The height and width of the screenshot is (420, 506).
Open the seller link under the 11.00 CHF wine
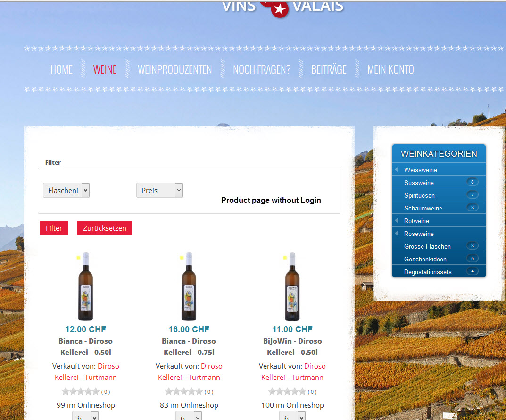292,371
